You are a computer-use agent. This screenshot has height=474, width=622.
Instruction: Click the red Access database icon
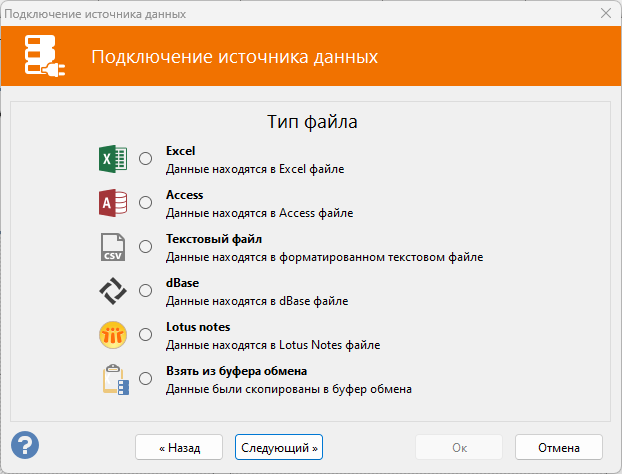pyautogui.click(x=113, y=203)
